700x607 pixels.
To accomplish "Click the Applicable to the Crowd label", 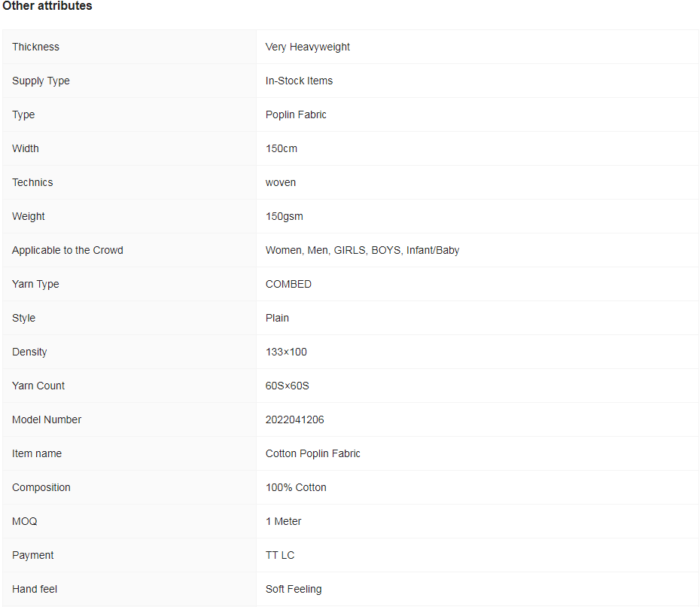I will point(68,250).
